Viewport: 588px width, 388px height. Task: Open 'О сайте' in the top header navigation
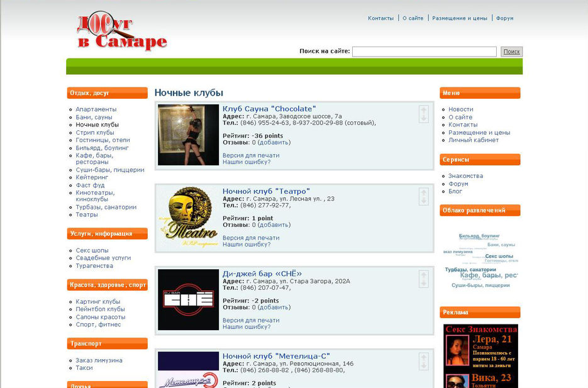[413, 18]
